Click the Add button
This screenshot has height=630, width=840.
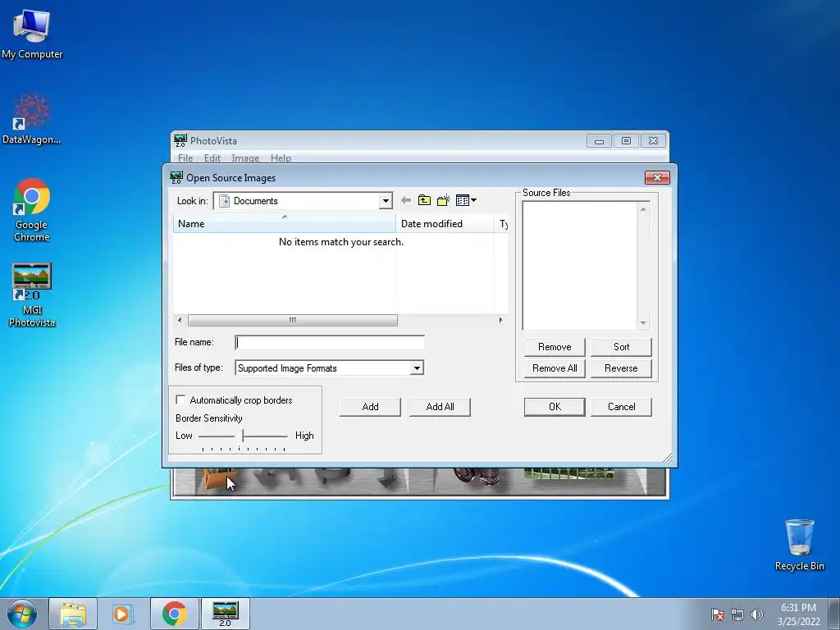pyautogui.click(x=370, y=407)
